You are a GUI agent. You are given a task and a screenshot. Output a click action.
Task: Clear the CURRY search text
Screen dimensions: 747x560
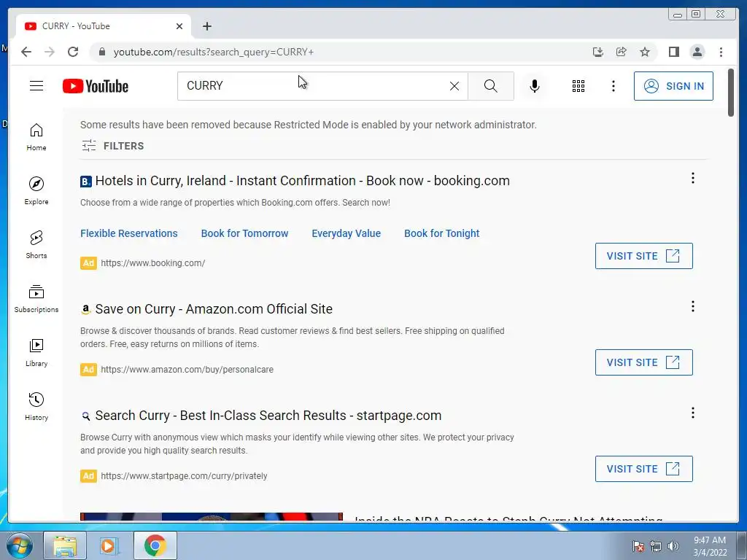coord(454,86)
